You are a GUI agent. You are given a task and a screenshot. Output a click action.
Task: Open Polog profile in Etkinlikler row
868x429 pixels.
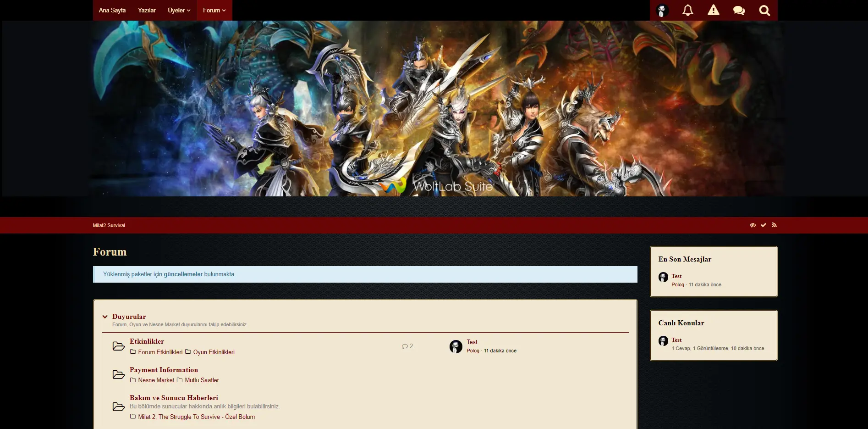pos(473,351)
